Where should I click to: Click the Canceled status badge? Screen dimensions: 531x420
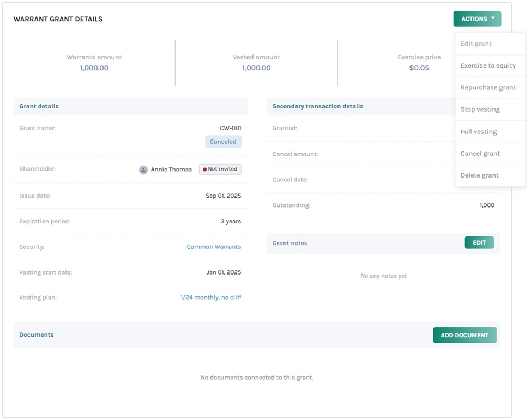point(223,142)
